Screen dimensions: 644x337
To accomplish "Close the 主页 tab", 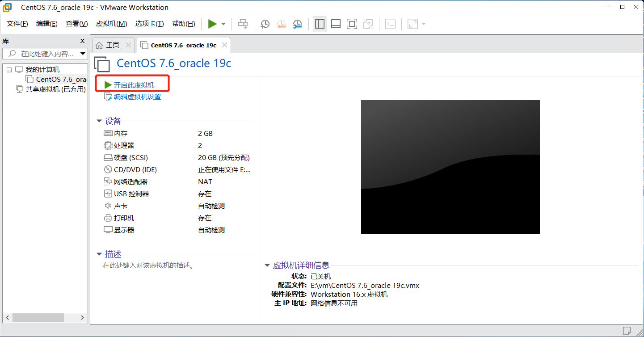I will point(128,45).
